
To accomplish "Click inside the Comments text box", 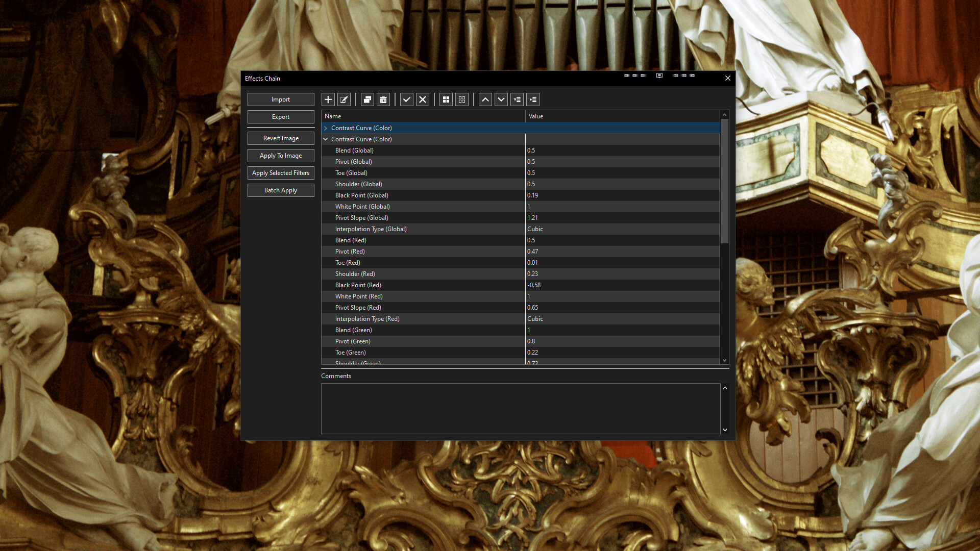I will (x=521, y=409).
